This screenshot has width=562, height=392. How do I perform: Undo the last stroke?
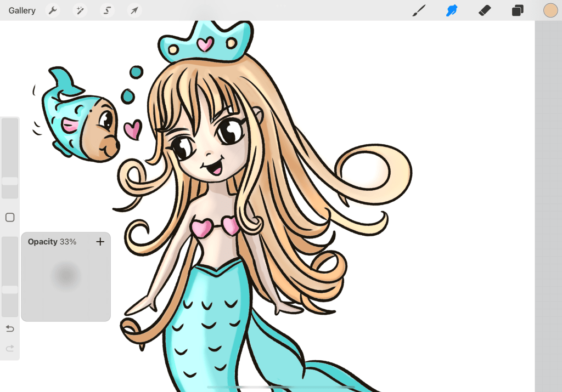point(10,328)
